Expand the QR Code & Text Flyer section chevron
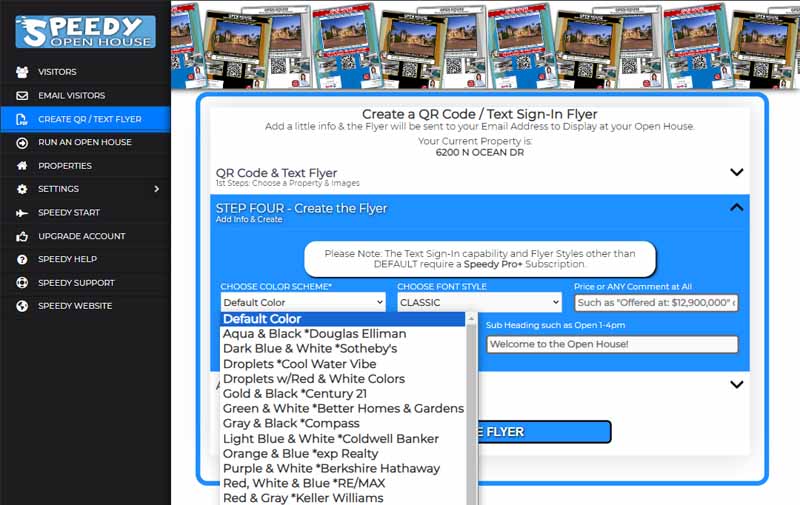800x505 pixels. [x=736, y=172]
